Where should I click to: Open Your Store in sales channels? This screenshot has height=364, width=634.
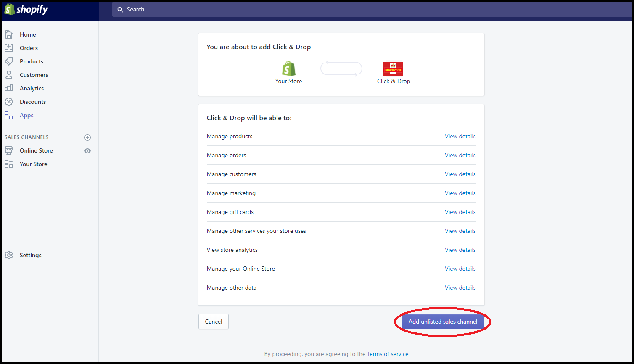click(33, 164)
